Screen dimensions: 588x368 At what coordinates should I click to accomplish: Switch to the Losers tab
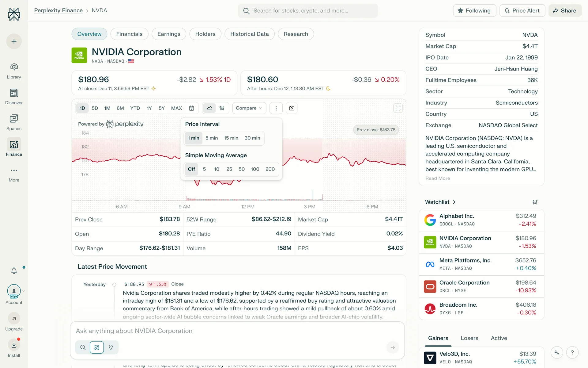(x=469, y=338)
